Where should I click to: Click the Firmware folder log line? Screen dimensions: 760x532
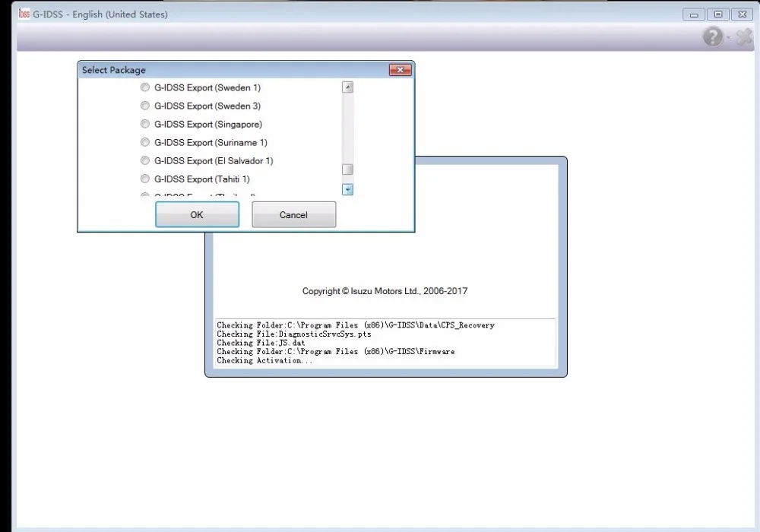[x=335, y=352]
